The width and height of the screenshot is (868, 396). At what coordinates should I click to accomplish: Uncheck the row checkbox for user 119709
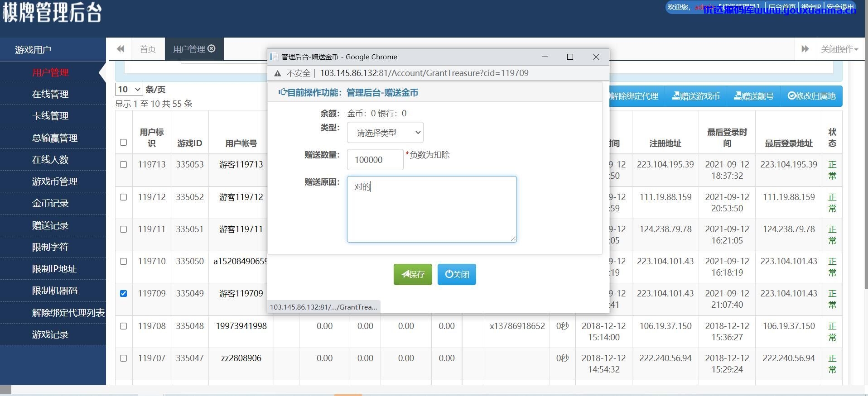click(123, 294)
